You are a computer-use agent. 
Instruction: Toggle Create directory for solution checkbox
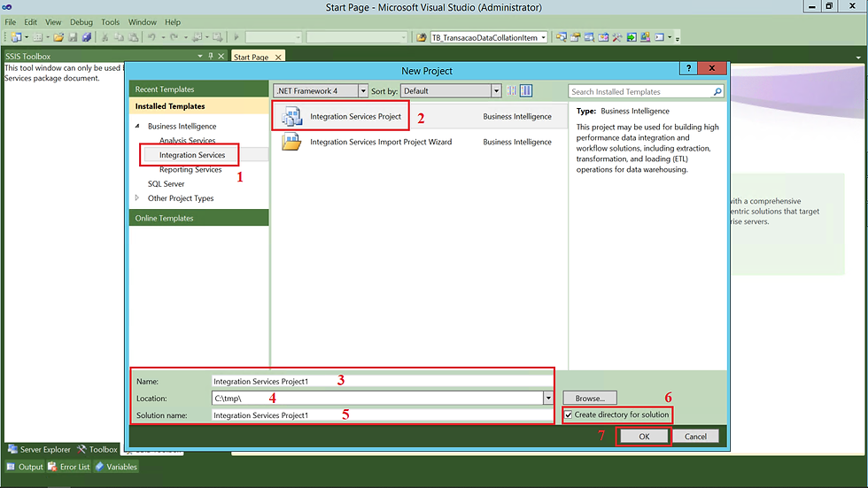(569, 414)
